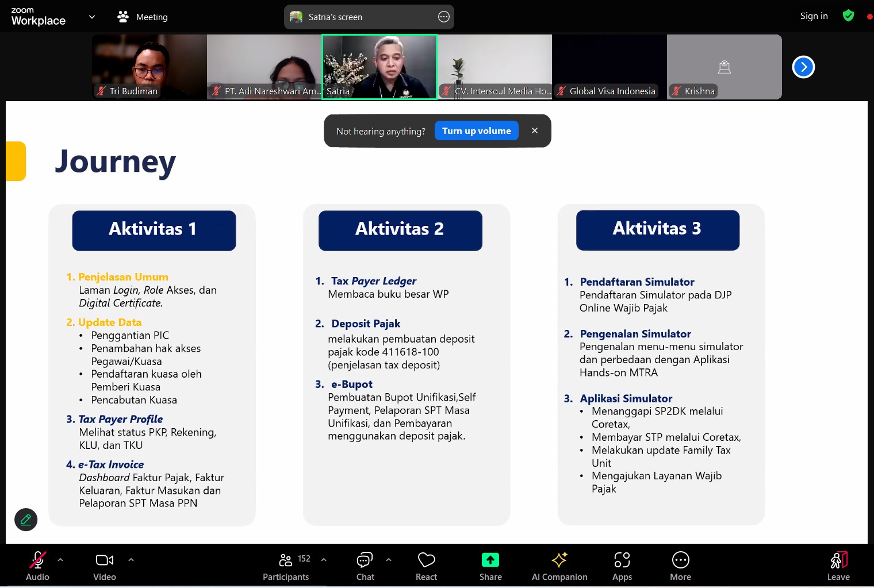Click the Turn up volume button
874x588 pixels.
pyautogui.click(x=476, y=131)
